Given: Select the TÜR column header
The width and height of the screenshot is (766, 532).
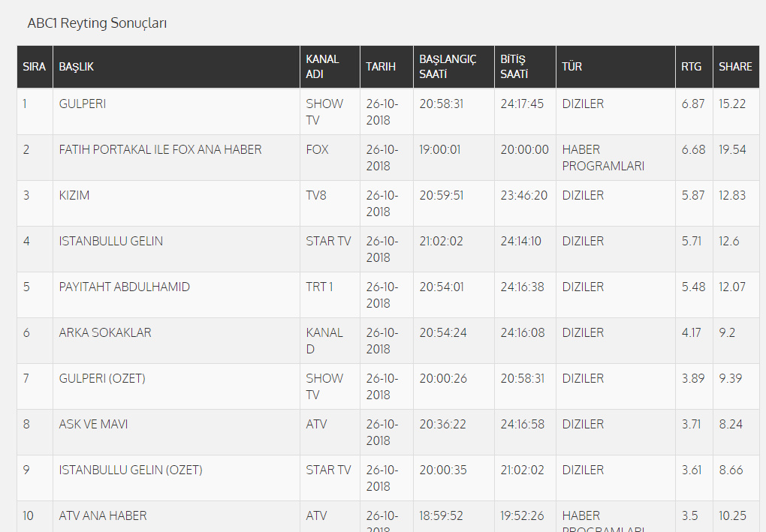Looking at the screenshot, I should click(x=571, y=67).
